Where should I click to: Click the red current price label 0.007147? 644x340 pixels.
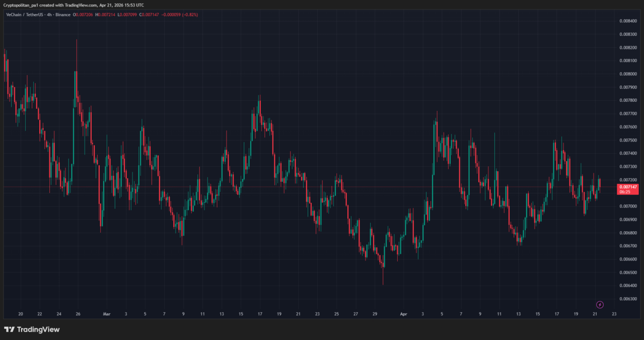pyautogui.click(x=627, y=187)
